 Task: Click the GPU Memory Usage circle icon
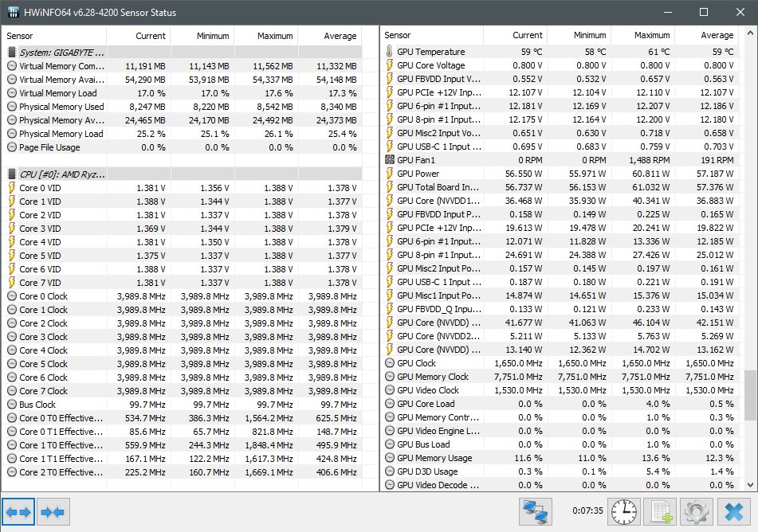[x=390, y=457]
